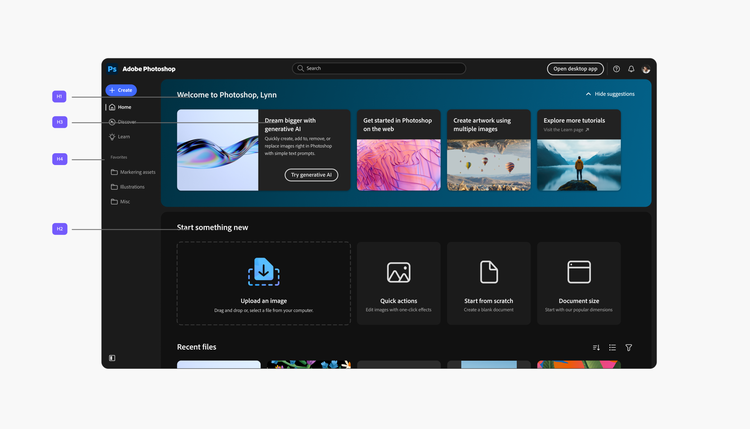Open the notifications bell icon
Viewport: 750px width, 429px height.
pos(631,69)
